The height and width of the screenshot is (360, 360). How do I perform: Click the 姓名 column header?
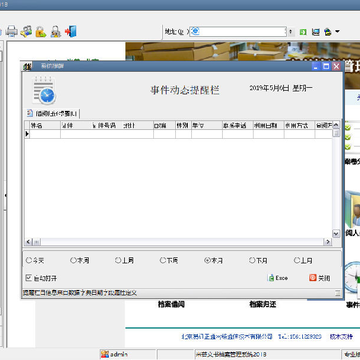click(45, 125)
